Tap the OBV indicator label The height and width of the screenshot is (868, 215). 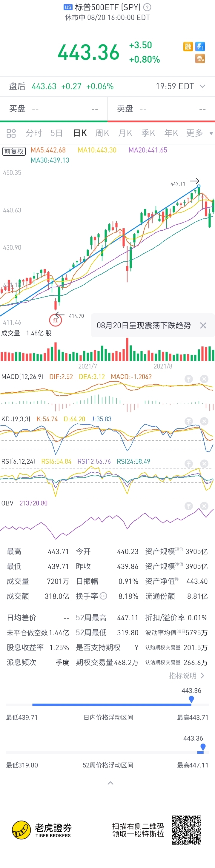pyautogui.click(x=7, y=503)
